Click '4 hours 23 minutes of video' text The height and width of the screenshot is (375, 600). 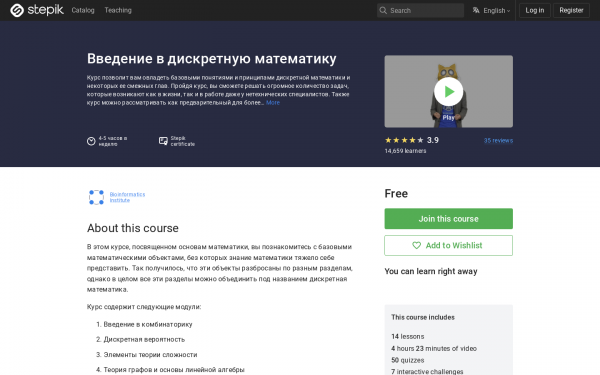(x=434, y=348)
